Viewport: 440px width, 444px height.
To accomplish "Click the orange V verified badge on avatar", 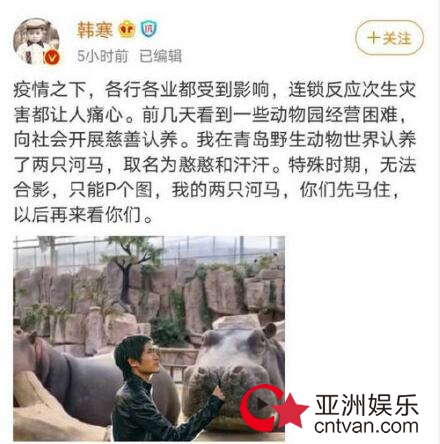I will (x=52, y=57).
